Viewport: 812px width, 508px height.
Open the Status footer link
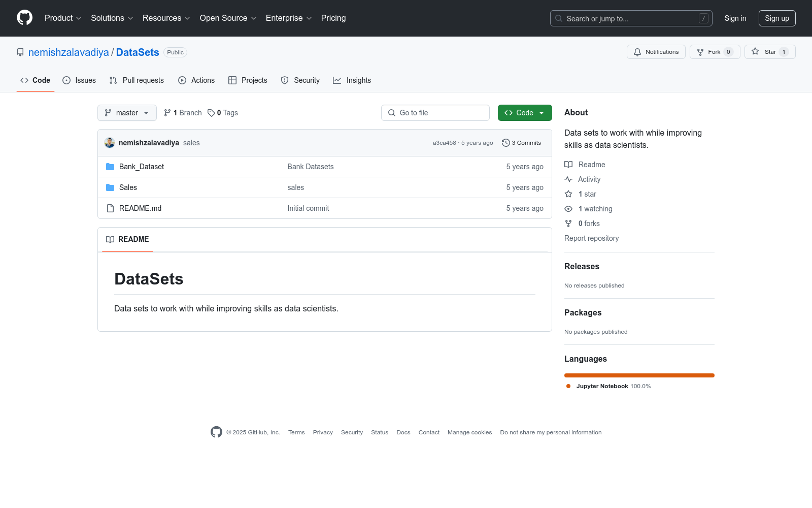click(380, 432)
